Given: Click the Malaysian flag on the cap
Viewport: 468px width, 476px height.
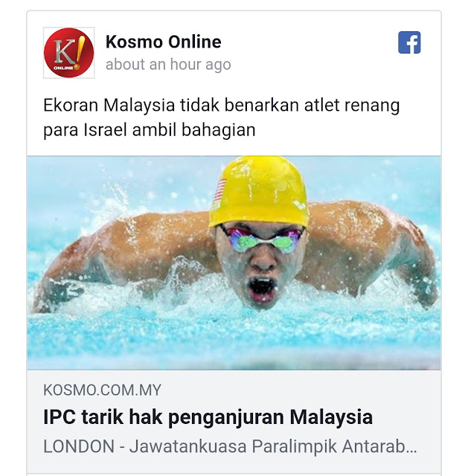Looking at the screenshot, I should point(220,190).
